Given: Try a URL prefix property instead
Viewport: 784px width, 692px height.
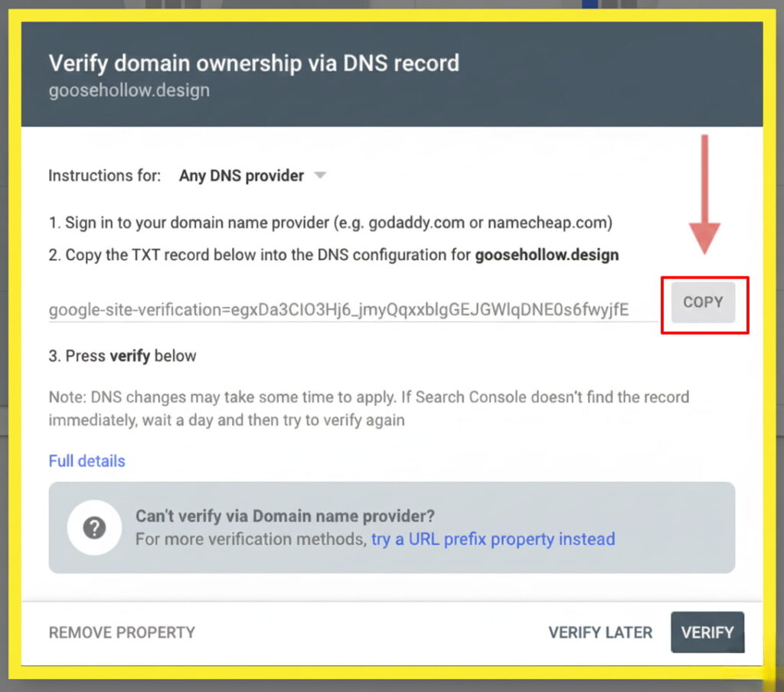Looking at the screenshot, I should tap(493, 539).
